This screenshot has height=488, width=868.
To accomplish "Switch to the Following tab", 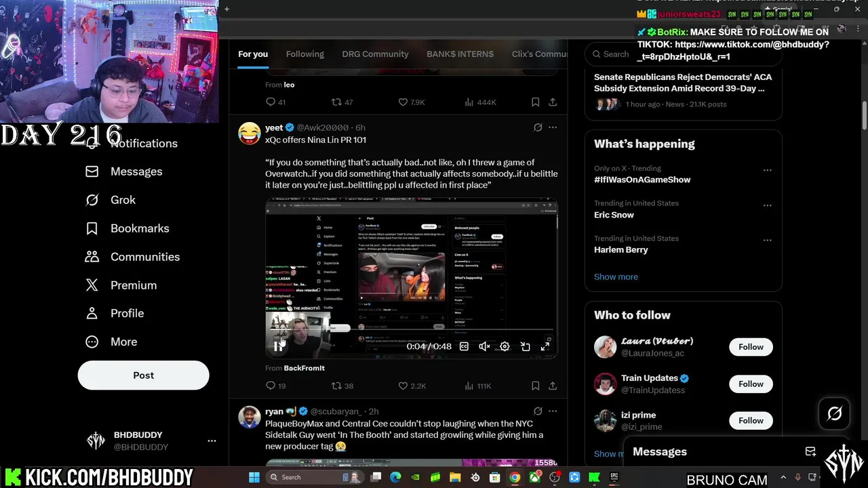I will click(305, 54).
